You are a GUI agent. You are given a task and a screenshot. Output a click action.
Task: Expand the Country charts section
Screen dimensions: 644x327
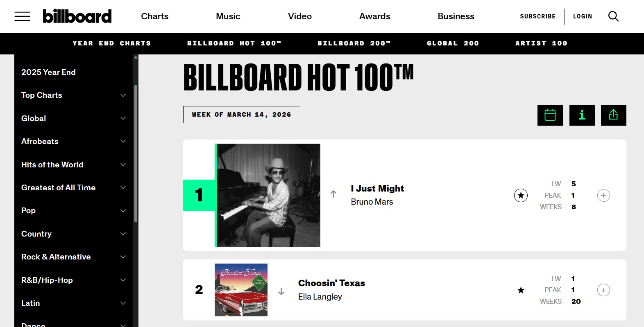123,234
